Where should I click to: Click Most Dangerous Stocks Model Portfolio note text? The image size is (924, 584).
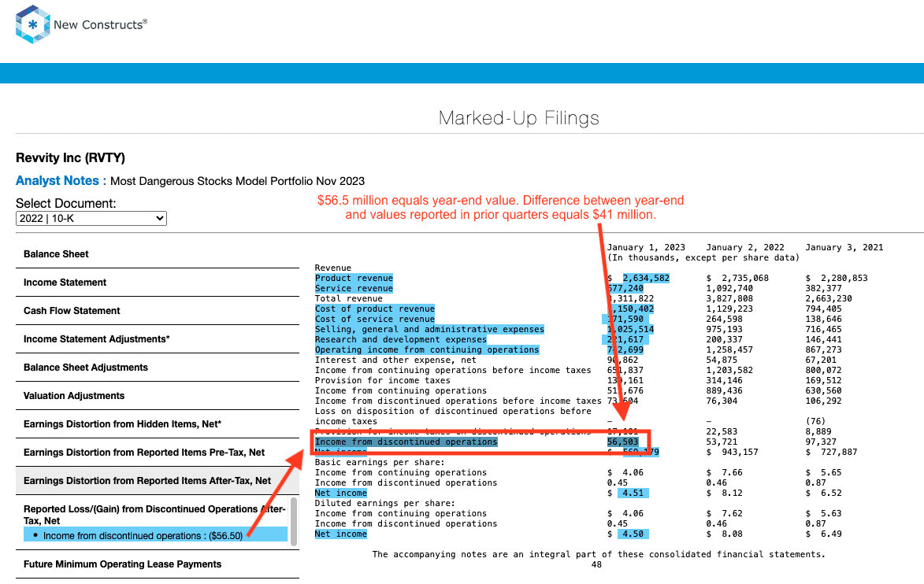[x=237, y=181]
